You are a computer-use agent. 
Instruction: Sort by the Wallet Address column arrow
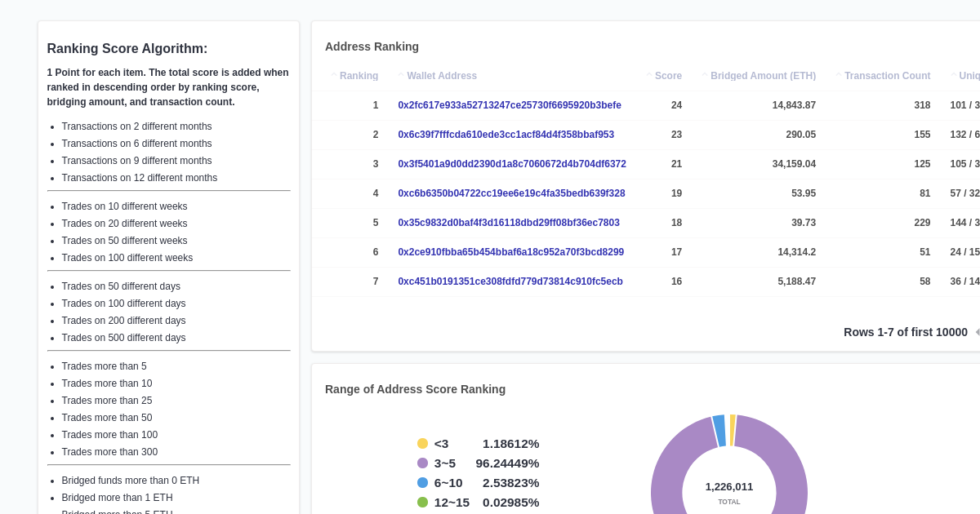click(x=402, y=75)
